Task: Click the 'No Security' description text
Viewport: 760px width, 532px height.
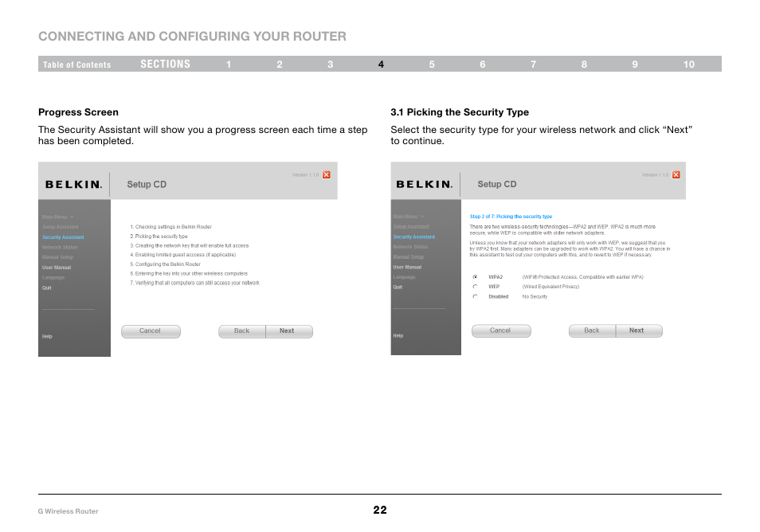Action: 535,296
